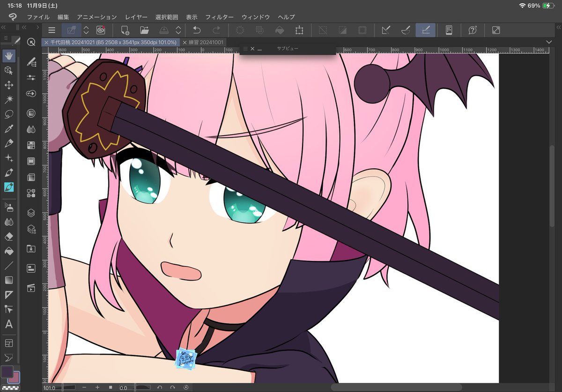Image resolution: width=562 pixels, height=392 pixels.
Task: Select the Eraser tool
Action: pos(8,236)
